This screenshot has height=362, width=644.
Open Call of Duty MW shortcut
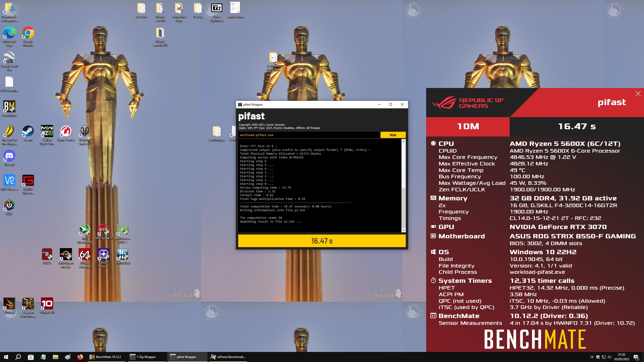pos(47,135)
